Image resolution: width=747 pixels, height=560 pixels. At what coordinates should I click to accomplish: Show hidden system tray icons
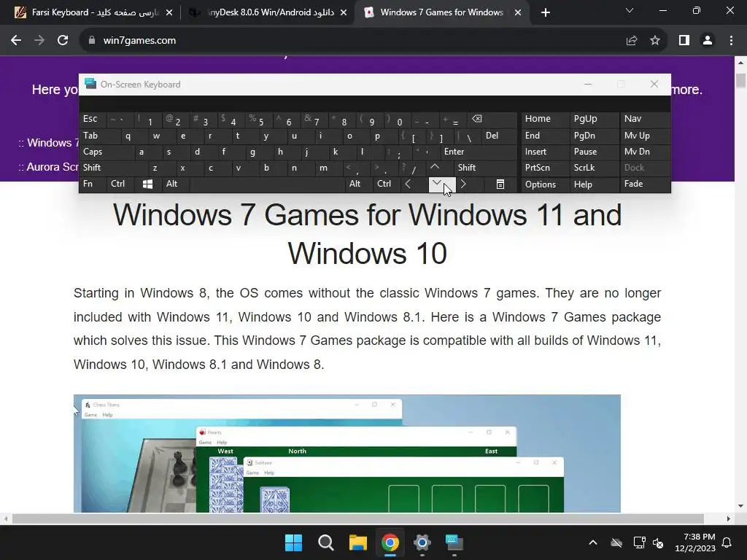pyautogui.click(x=593, y=542)
